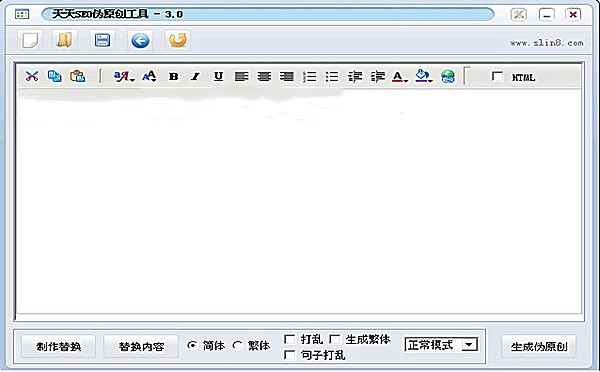The image size is (600, 372).
Task: Click the tools icon in title bar
Action: 518,15
